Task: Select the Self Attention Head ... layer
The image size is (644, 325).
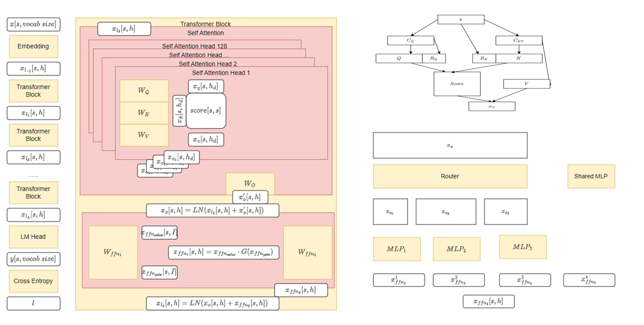Action: pos(199,55)
